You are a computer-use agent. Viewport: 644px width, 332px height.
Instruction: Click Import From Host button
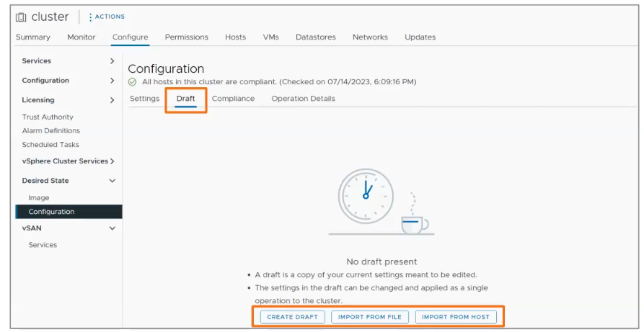coord(456,317)
